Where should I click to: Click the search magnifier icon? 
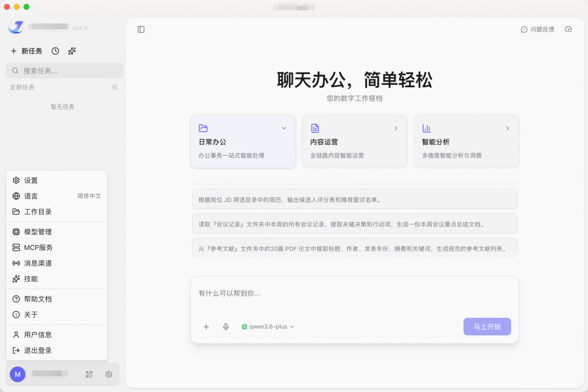click(15, 71)
